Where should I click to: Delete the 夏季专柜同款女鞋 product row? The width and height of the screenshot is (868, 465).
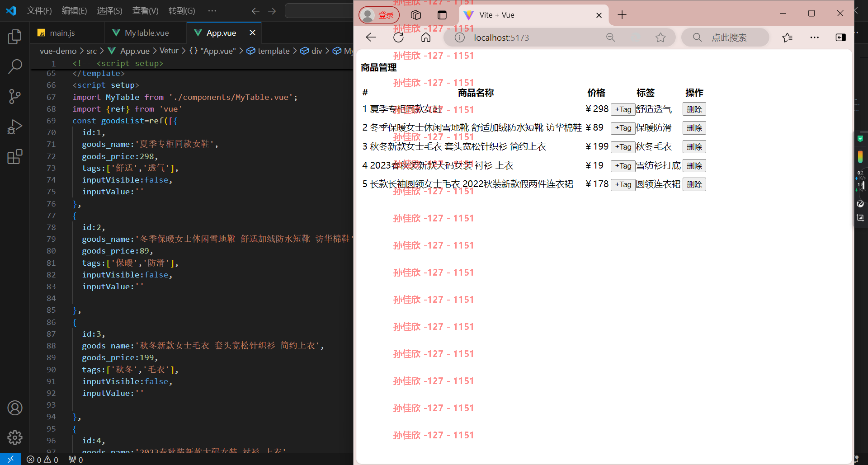694,109
